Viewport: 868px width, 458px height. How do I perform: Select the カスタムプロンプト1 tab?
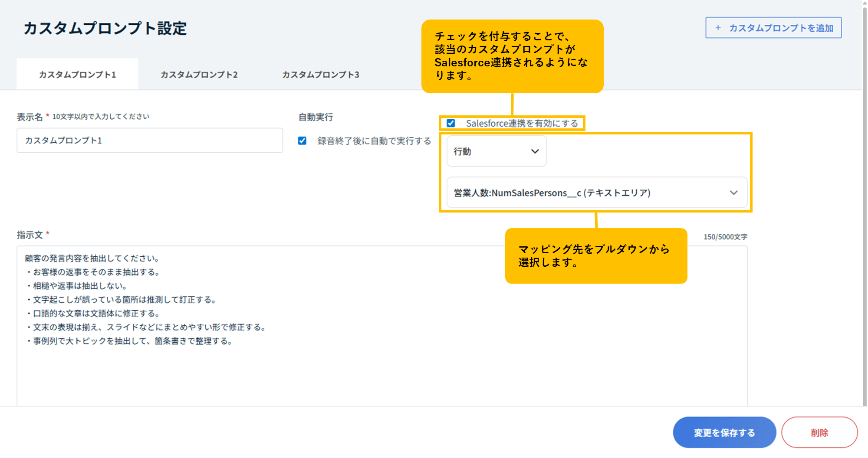coord(78,75)
